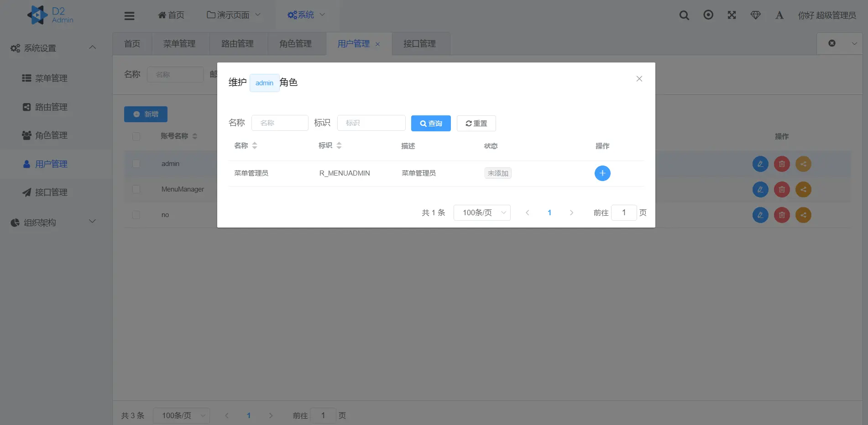Sort user table by 账号名称 column
Viewport: 868px width, 425px height.
[195, 136]
